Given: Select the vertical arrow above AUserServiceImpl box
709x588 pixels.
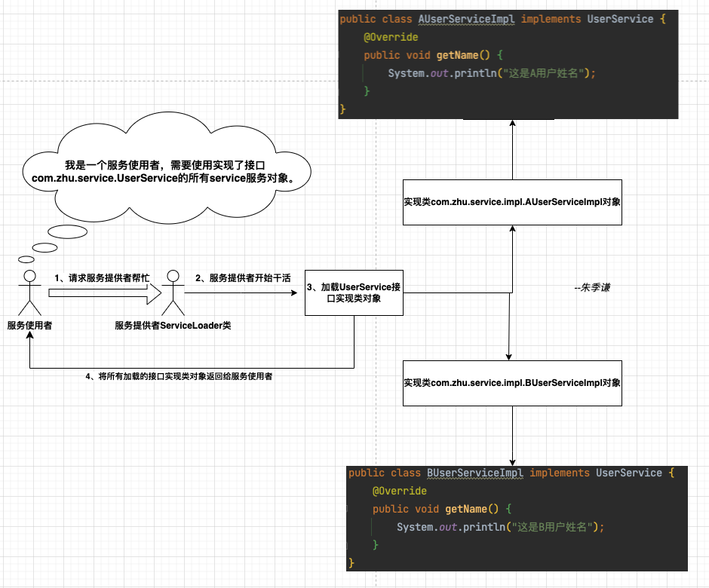Looking at the screenshot, I should pyautogui.click(x=511, y=151).
